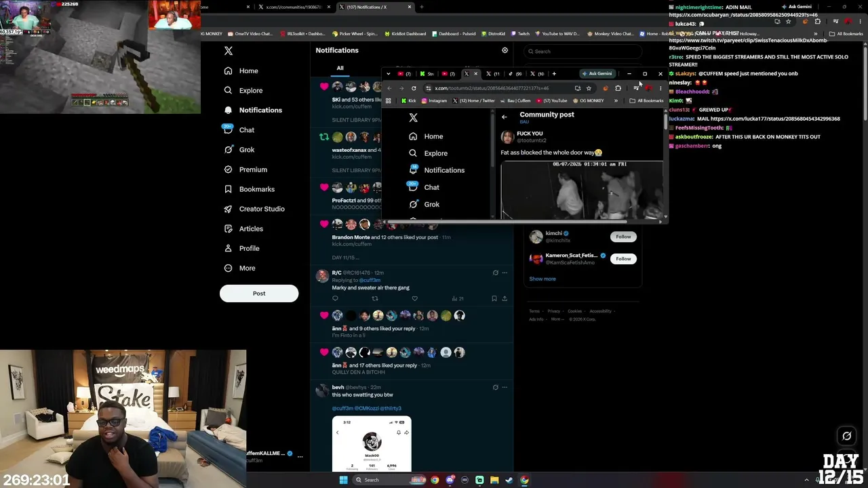Show hidden bookmarks with the overflow chevron
This screenshot has height=488, width=868.
(x=616, y=101)
